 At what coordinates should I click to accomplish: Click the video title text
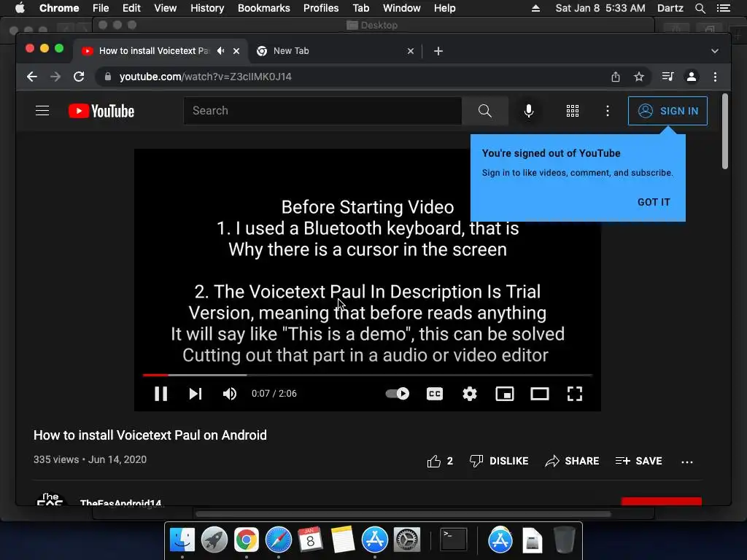click(150, 435)
